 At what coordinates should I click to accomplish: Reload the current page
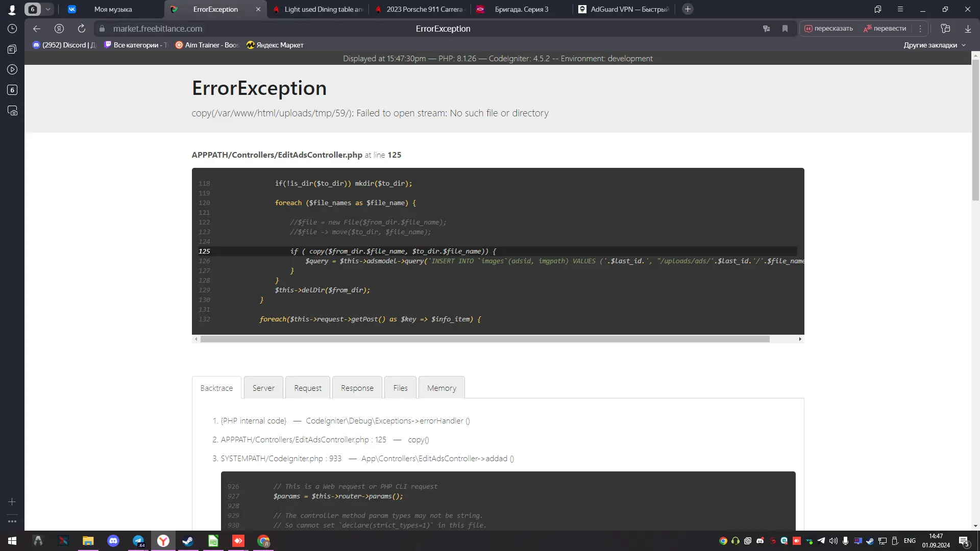(82, 29)
